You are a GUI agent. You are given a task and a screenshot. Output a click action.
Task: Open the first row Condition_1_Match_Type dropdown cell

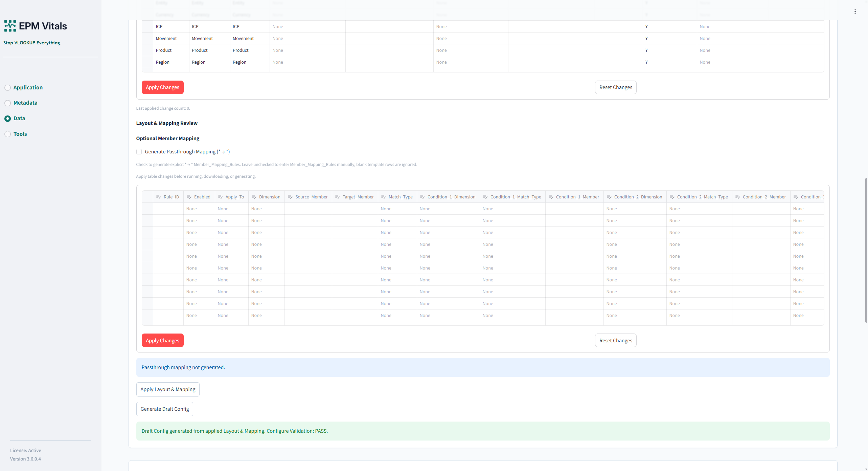(512, 209)
